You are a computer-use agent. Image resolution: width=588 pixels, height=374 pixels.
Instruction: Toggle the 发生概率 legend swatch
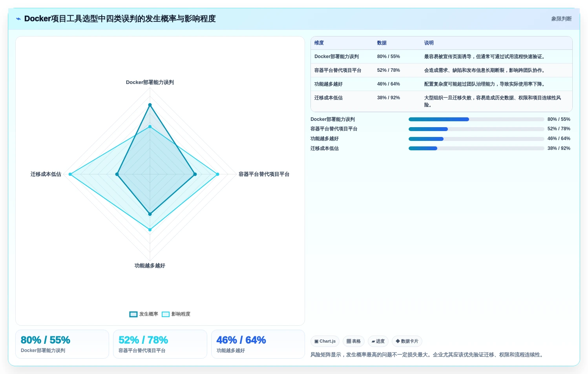click(133, 314)
